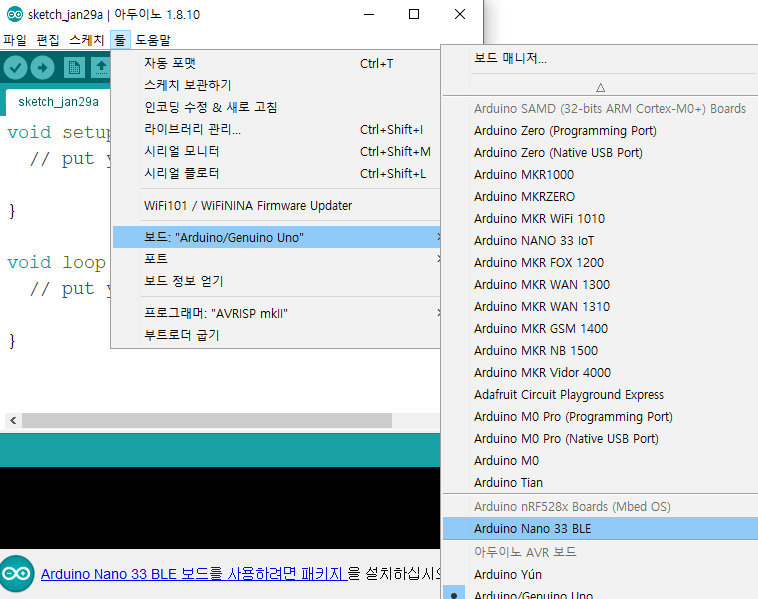Image resolution: width=758 pixels, height=599 pixels.
Task: Expand the 프로그래머: "AVRISP mkII" submenu
Action: click(277, 313)
